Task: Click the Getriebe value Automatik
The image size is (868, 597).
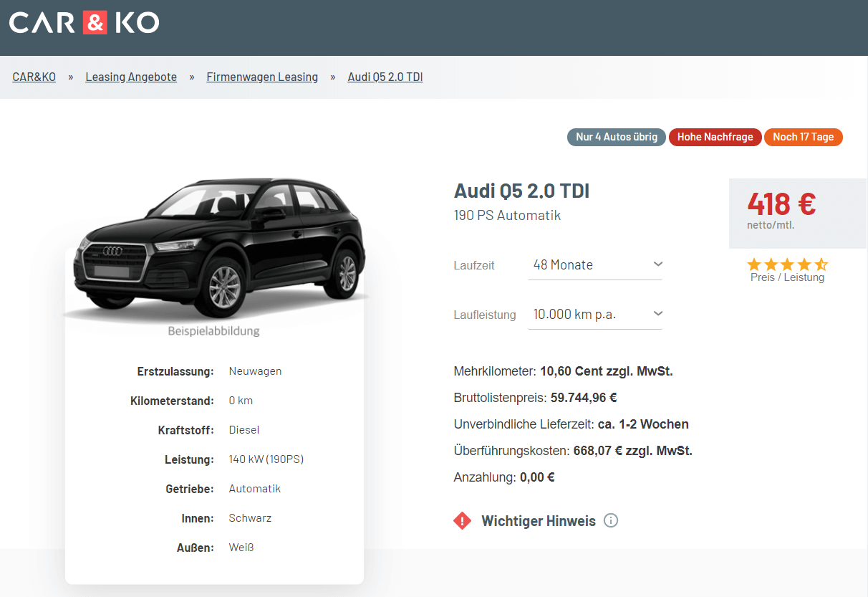Action: coord(255,489)
